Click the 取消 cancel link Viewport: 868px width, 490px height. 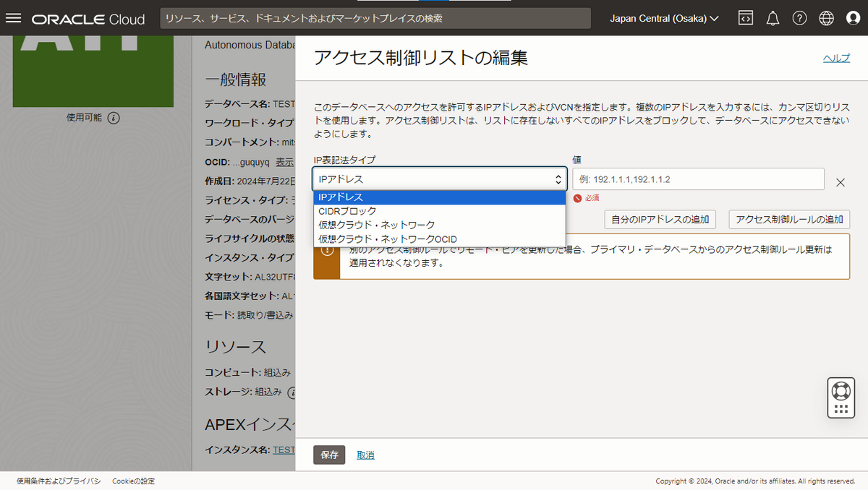[x=365, y=455]
